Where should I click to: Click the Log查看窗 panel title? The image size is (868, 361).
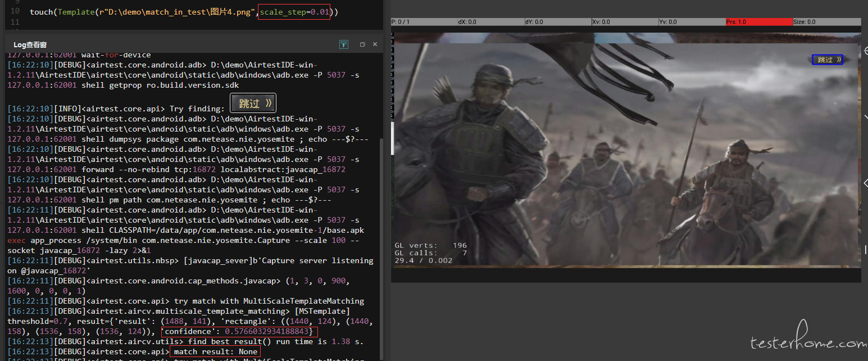(30, 44)
